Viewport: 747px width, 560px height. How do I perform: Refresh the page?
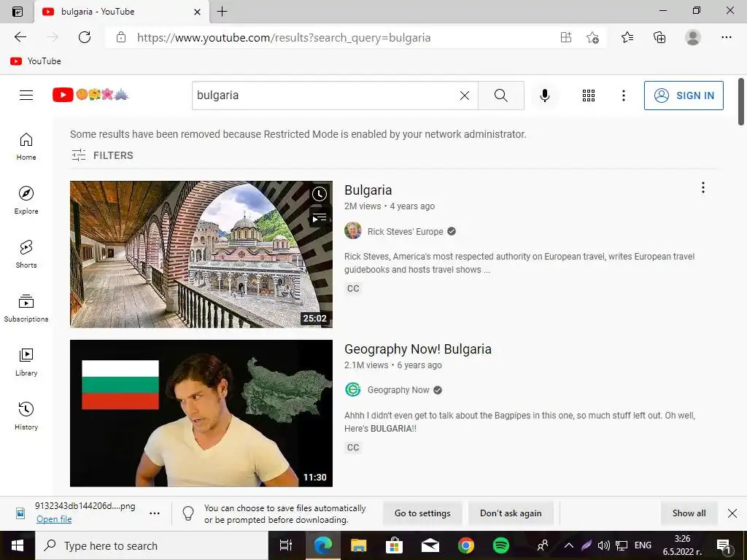click(x=85, y=37)
